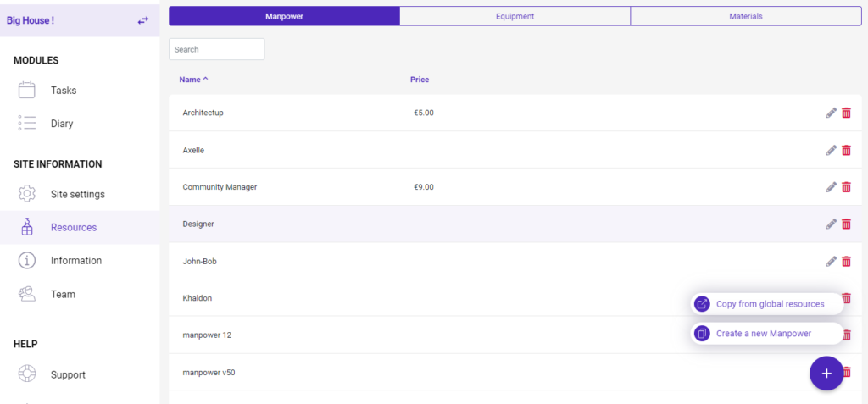The image size is (868, 404).
Task: Edit the Architectup row with pencil icon
Action: point(831,113)
